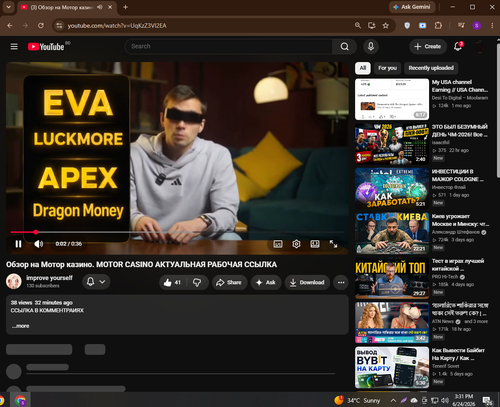The image size is (500, 407).
Task: Open the account avatar menu
Action: [480, 47]
